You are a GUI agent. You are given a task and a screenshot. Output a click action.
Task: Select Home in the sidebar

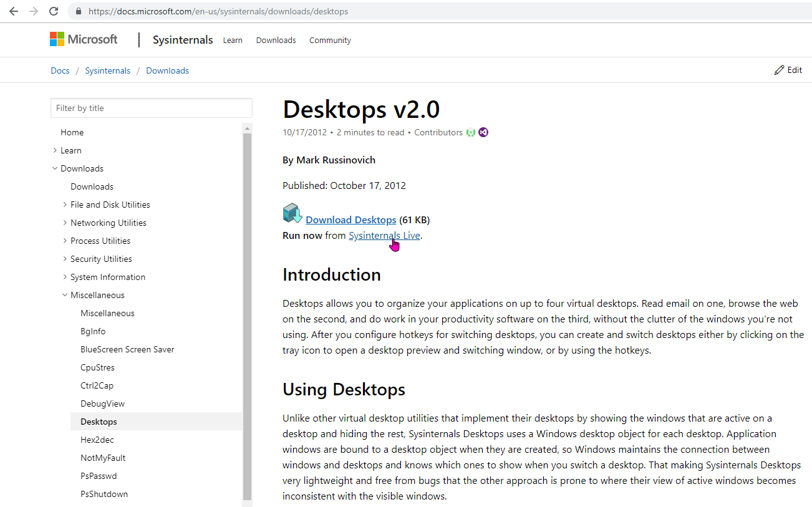[72, 132]
